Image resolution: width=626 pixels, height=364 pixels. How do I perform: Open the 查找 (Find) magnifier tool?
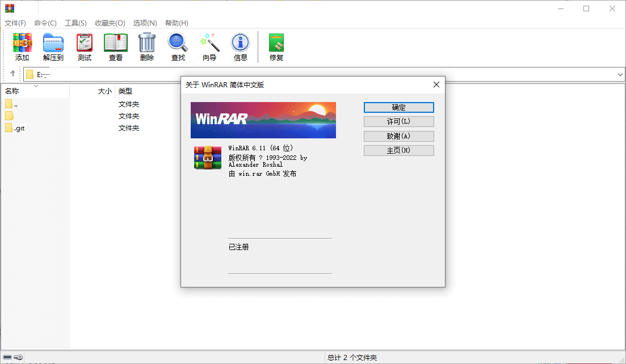[178, 46]
